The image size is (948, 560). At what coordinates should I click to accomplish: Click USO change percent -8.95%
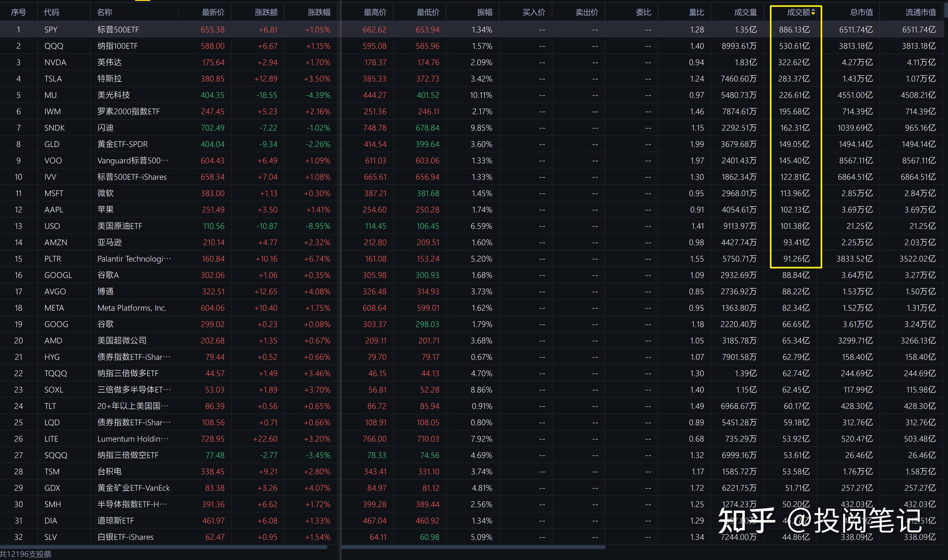click(317, 226)
